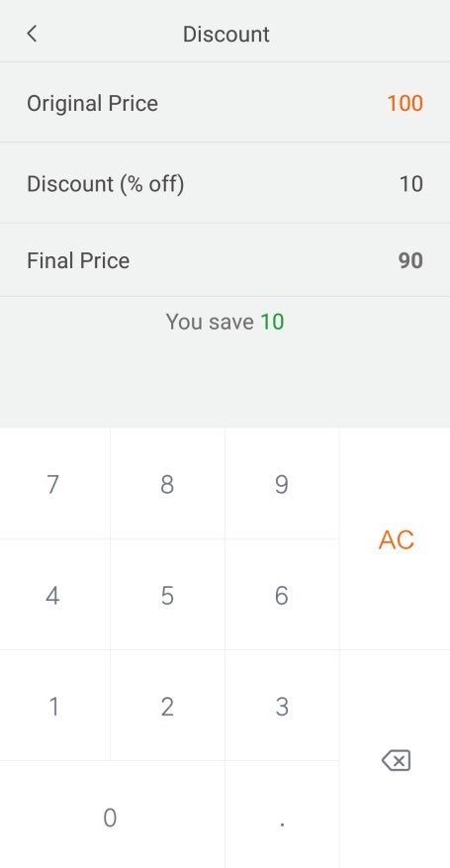Tap the backspace delete icon

pos(396,760)
